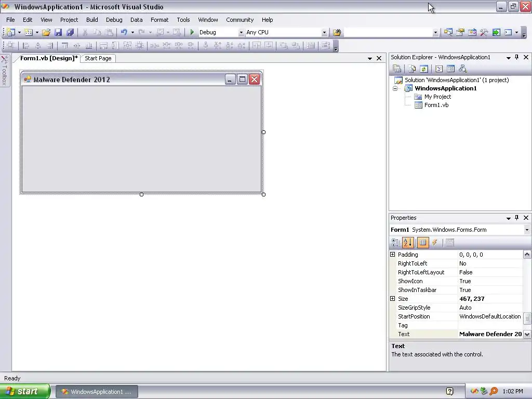
Task: Open the Find combo box dropdown arrow
Action: tap(435, 32)
